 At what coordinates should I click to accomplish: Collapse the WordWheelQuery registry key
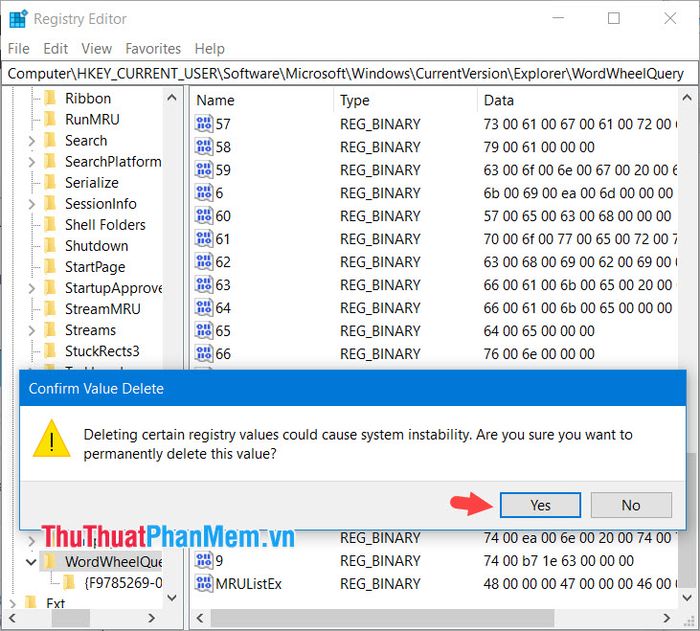click(x=31, y=562)
